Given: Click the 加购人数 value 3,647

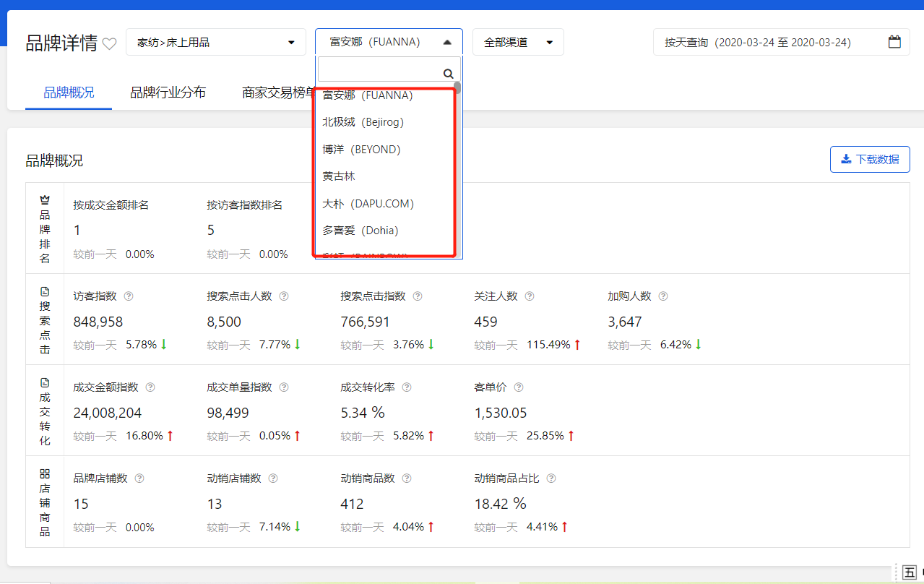Looking at the screenshot, I should pyautogui.click(x=625, y=322).
